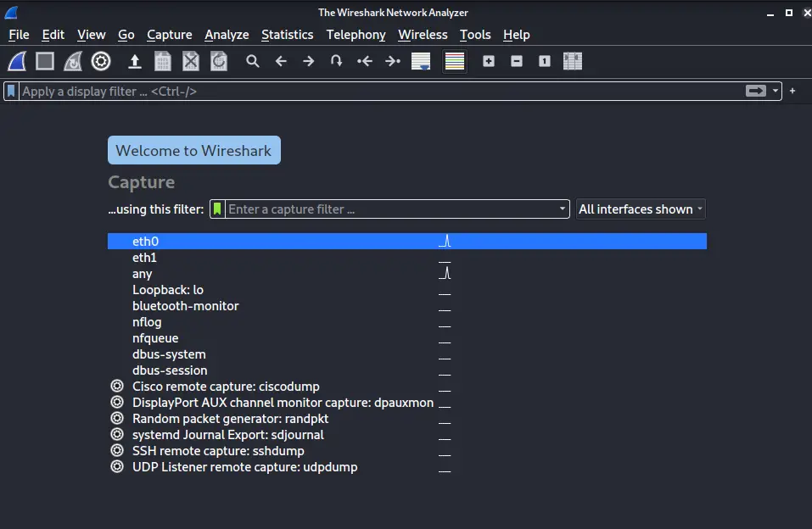Open the Telephony menu
Viewport: 812px width, 529px height.
pyautogui.click(x=356, y=35)
